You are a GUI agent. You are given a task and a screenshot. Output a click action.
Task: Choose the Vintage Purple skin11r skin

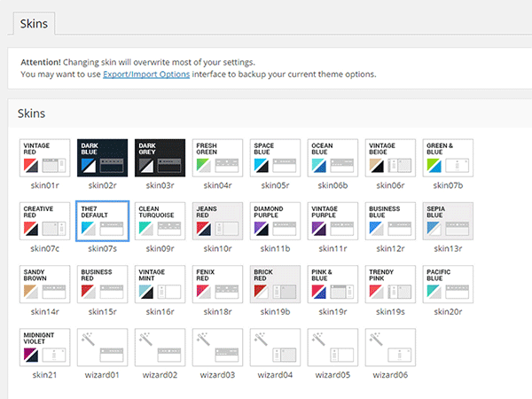tap(332, 221)
